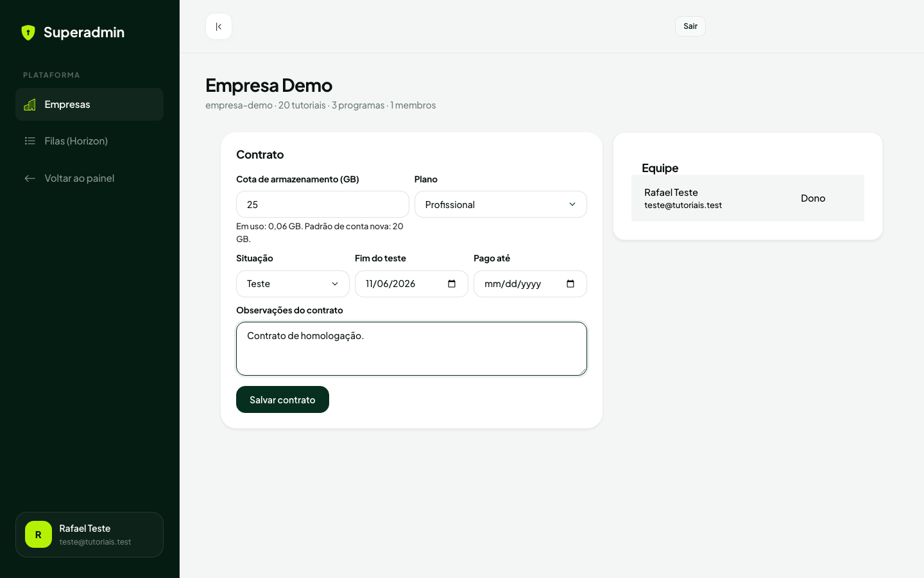Screen dimensions: 924x578
Task: Click Rafael Teste in the Equipe list
Action: pos(671,193)
